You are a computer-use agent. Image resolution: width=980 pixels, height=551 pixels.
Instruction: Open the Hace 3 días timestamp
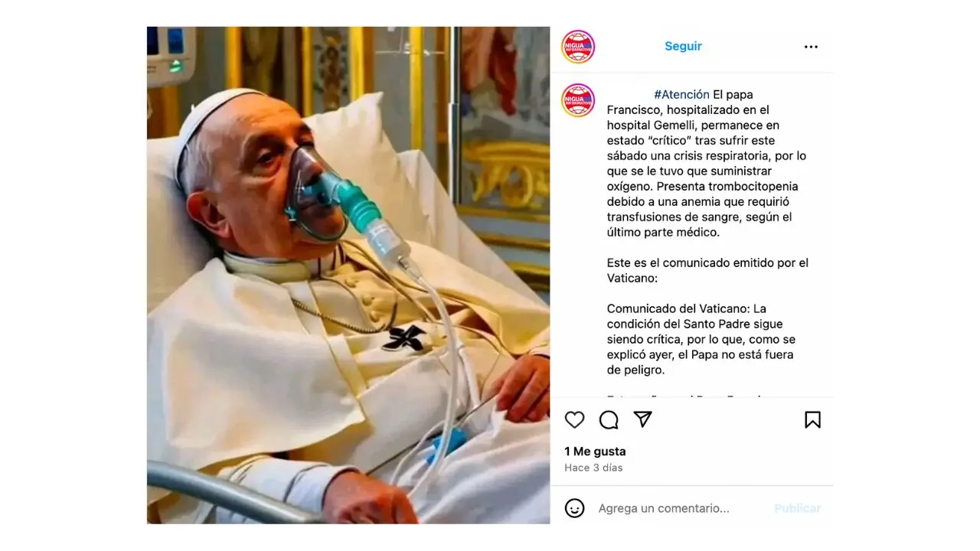click(x=593, y=468)
